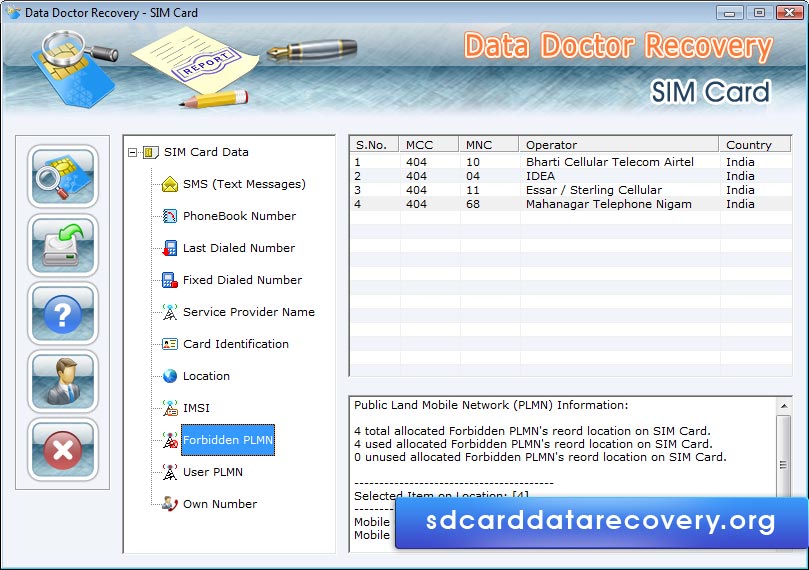Select Own Number tree entry
This screenshot has width=809, height=570.
tap(220, 504)
